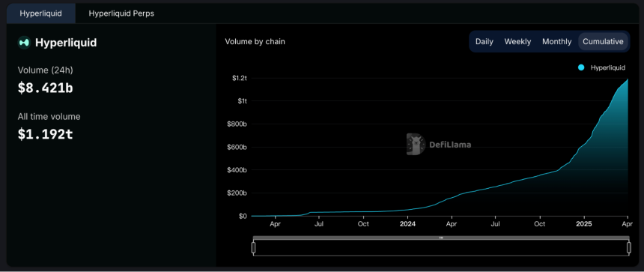The image size is (644, 272).
Task: Click the Hyperliquid logo icon
Action: coord(24,42)
